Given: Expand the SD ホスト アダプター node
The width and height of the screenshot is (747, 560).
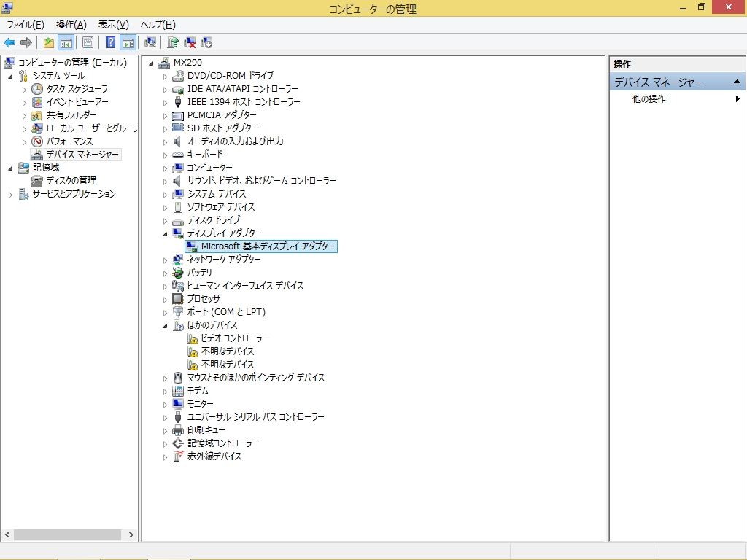Looking at the screenshot, I should (166, 128).
